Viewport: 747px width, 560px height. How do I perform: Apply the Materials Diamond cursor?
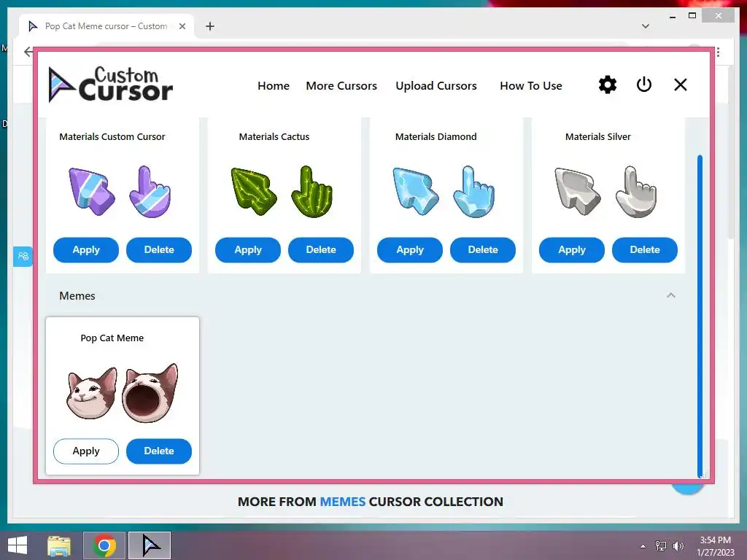click(x=410, y=250)
